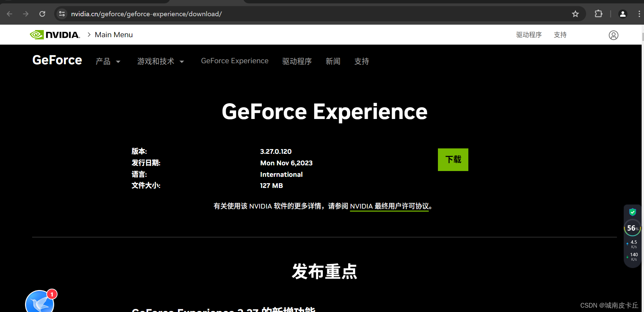The image size is (644, 312).
Task: Click the 发布重点 heading
Action: click(x=325, y=271)
